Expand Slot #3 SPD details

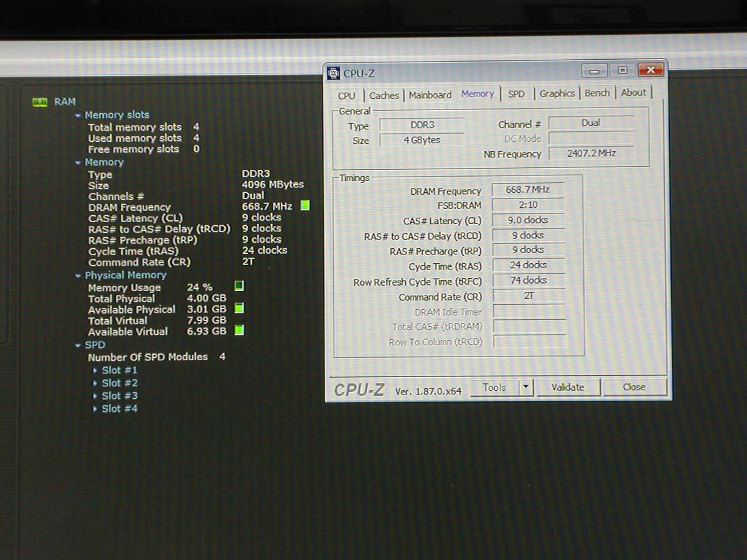(x=95, y=396)
